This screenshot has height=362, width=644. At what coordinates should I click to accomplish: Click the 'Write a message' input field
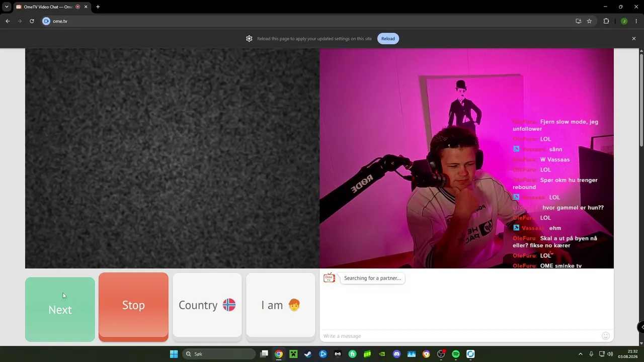[x=460, y=336]
